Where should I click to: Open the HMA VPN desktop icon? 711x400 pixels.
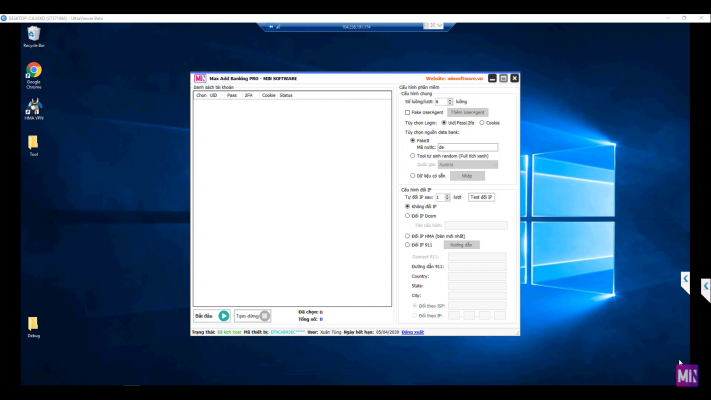point(34,106)
